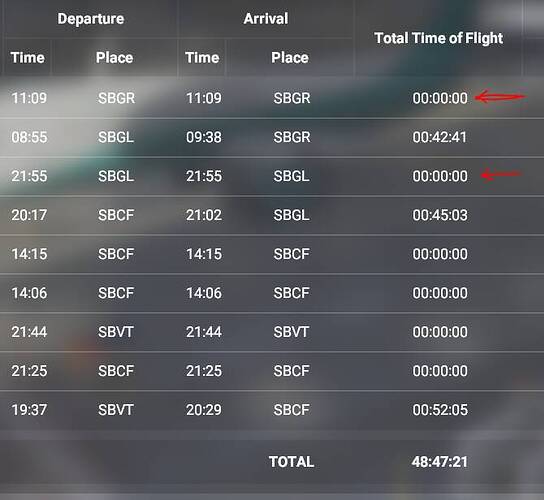The width and height of the screenshot is (544, 500).
Task: Click the 00:52:05 flight time value
Action: coord(440,410)
